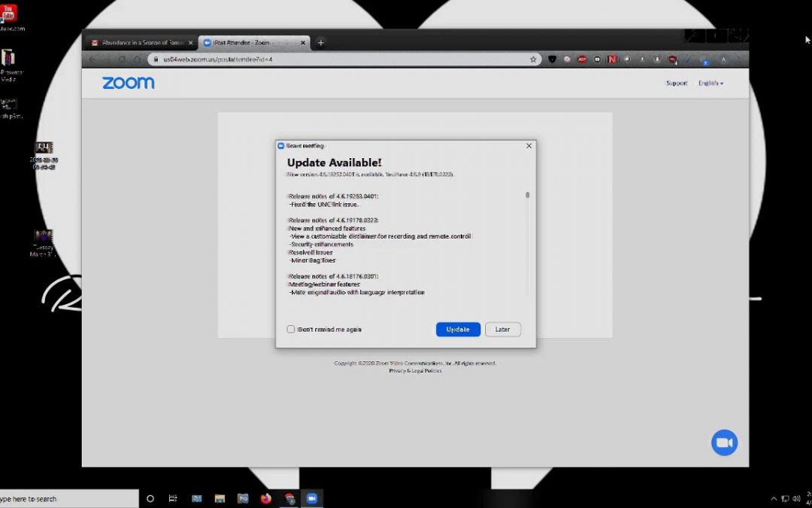Select the Presenter media desktop icon
812x508 pixels.
coord(9,65)
